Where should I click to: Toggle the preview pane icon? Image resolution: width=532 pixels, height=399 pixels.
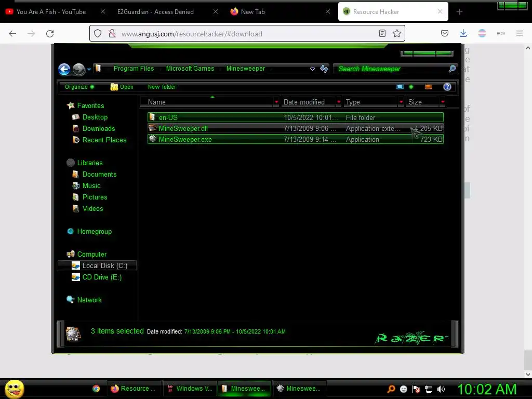pyautogui.click(x=429, y=87)
